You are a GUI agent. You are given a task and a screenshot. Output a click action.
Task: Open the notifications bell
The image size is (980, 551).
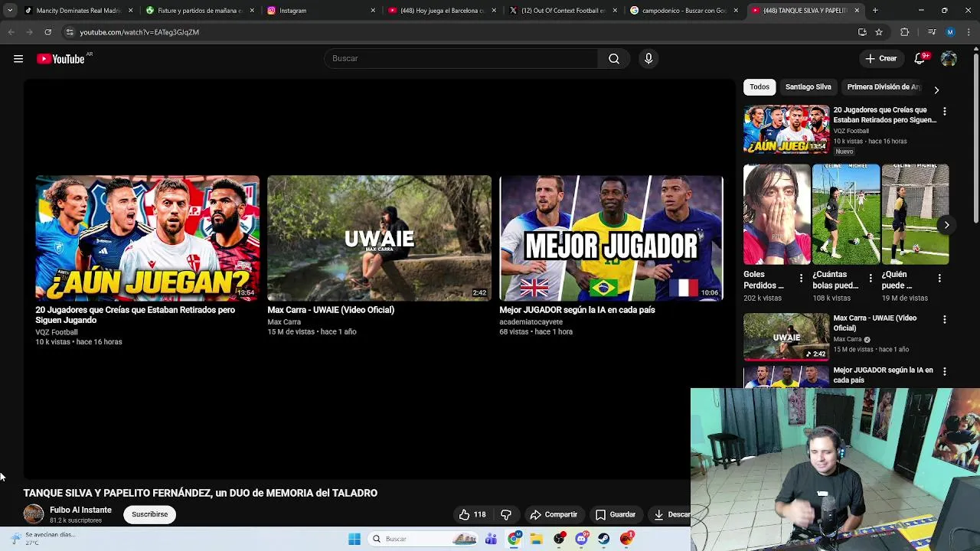(x=920, y=59)
